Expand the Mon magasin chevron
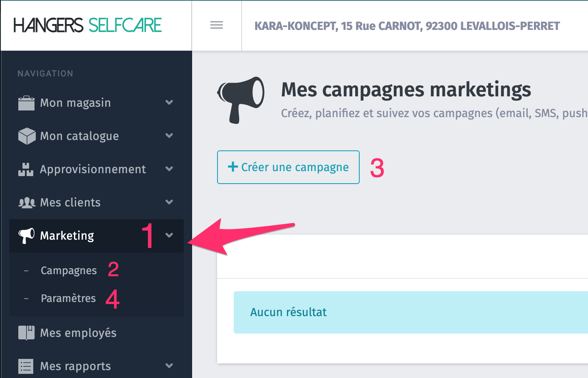Viewport: 588px width, 378px height. [169, 102]
